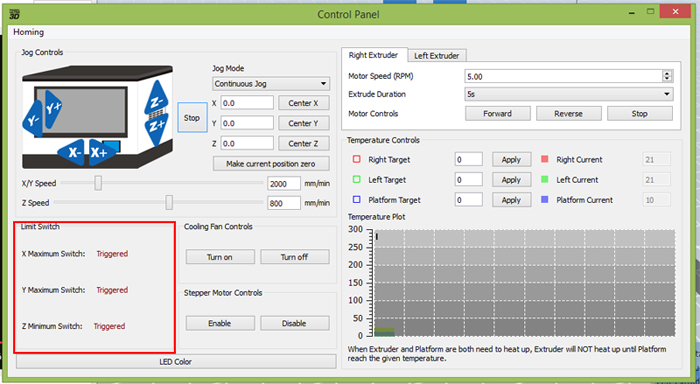The image size is (700, 384).
Task: Click the X position input field
Action: tap(247, 103)
